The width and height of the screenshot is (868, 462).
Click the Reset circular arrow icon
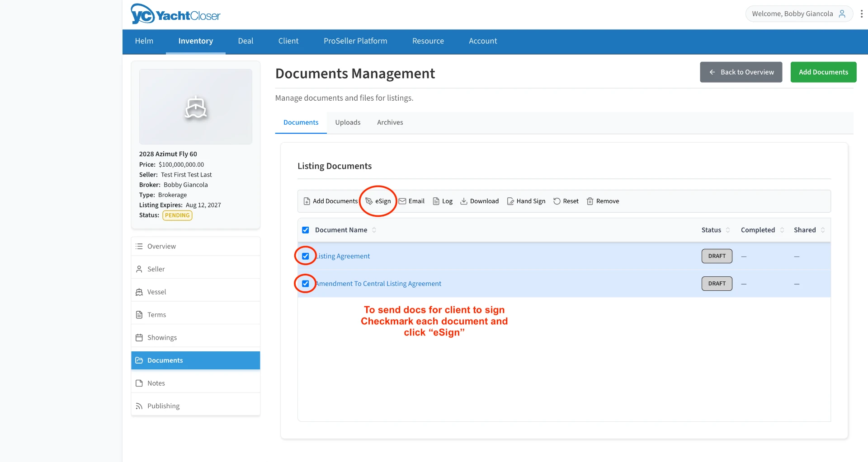557,201
